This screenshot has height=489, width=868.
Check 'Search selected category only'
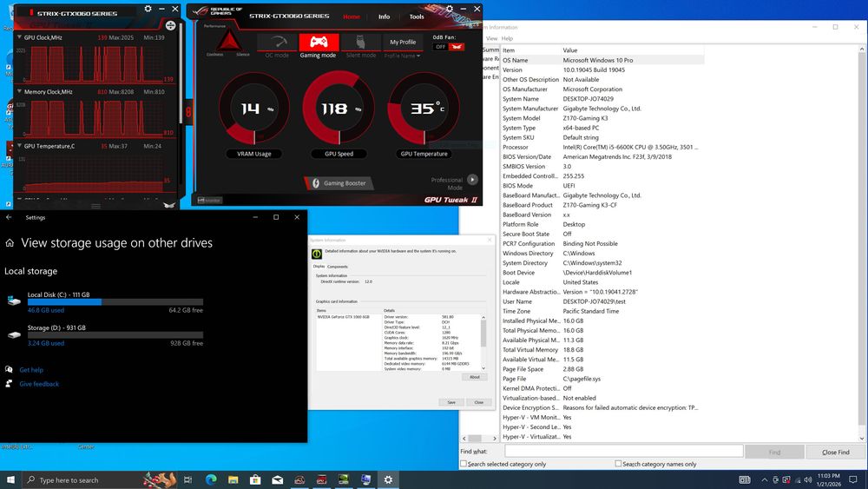[x=464, y=464]
